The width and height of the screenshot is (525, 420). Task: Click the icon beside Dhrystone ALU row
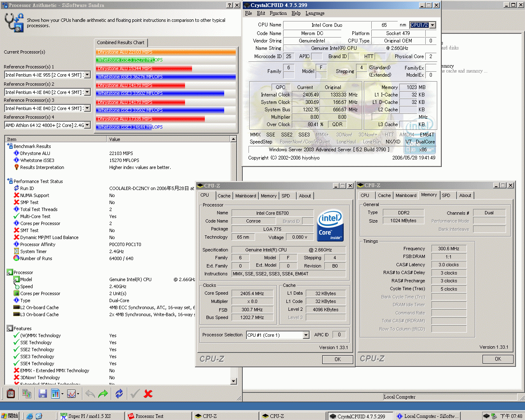pyautogui.click(x=16, y=153)
